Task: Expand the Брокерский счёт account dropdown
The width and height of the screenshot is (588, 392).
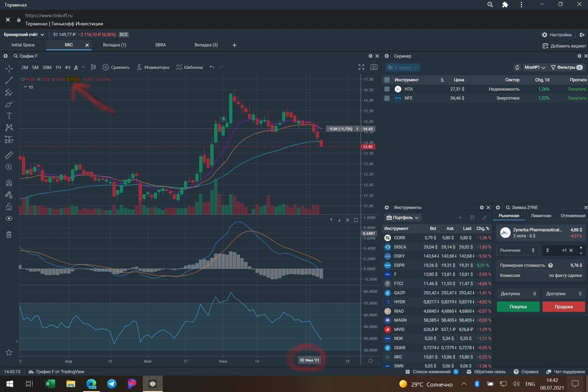Action: 24,34
